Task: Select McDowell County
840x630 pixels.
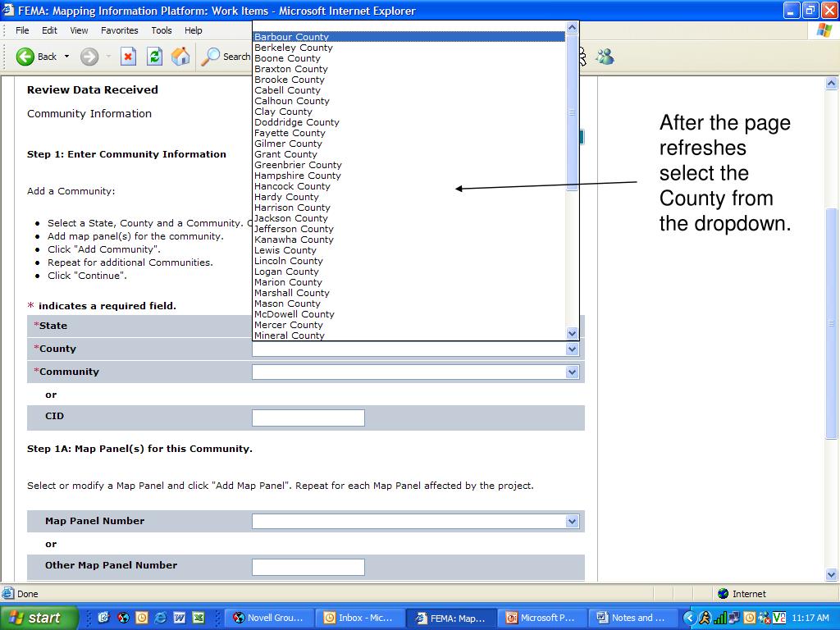Action: coord(409,314)
